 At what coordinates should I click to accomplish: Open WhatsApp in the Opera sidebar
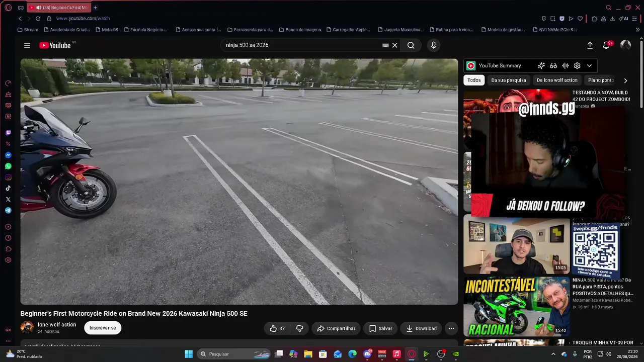(8, 166)
